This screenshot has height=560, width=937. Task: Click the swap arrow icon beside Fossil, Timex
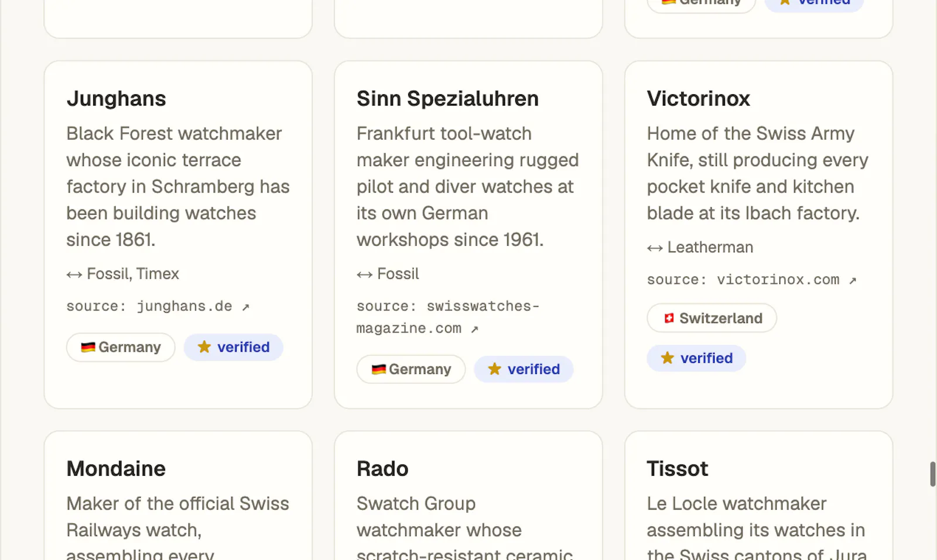(x=74, y=274)
